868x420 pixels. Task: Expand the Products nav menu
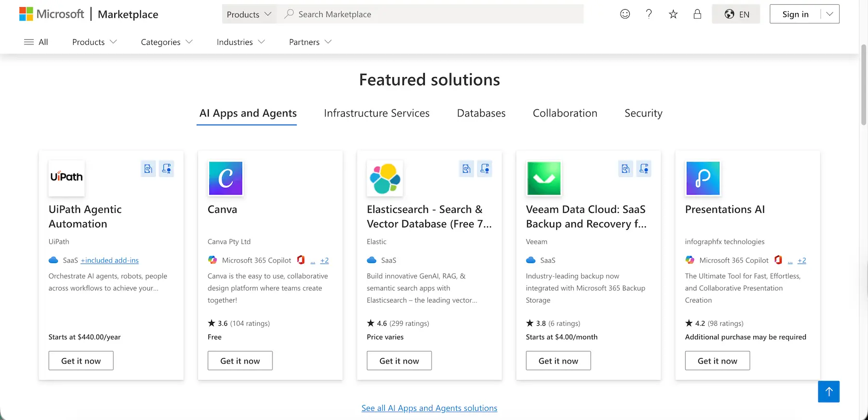point(95,42)
